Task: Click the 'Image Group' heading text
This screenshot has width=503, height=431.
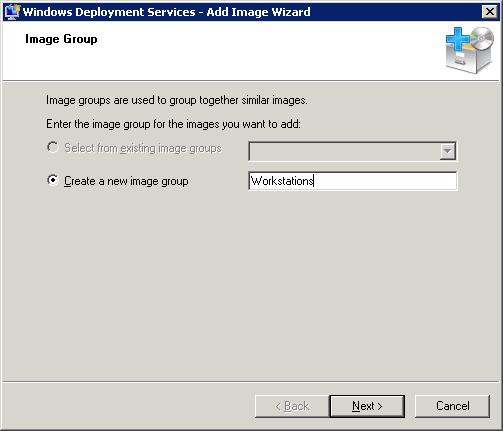Action: tap(61, 39)
